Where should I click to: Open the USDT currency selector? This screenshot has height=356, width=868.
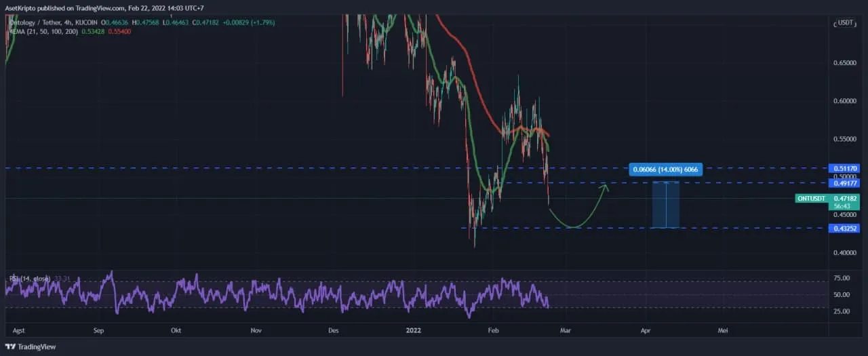coord(845,22)
